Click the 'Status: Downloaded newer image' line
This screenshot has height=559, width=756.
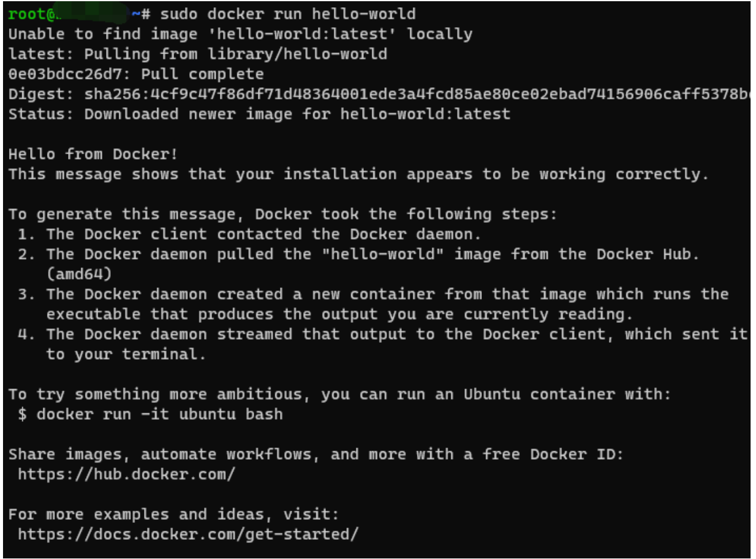point(259,114)
